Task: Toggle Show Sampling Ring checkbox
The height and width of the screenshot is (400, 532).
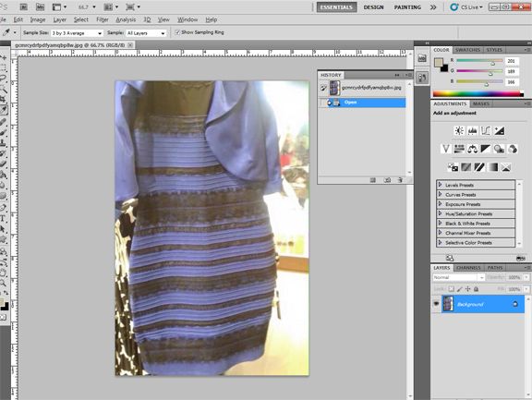Action: click(x=177, y=32)
